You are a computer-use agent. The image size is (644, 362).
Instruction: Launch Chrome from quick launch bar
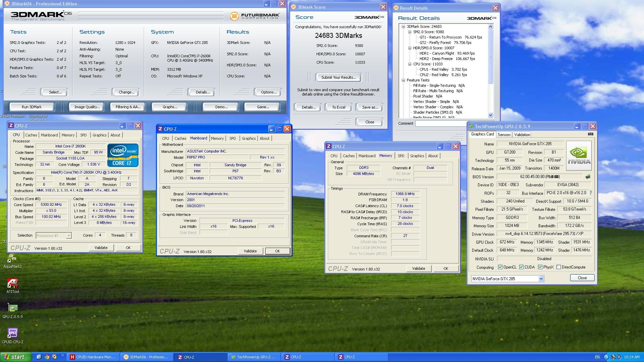(x=47, y=357)
